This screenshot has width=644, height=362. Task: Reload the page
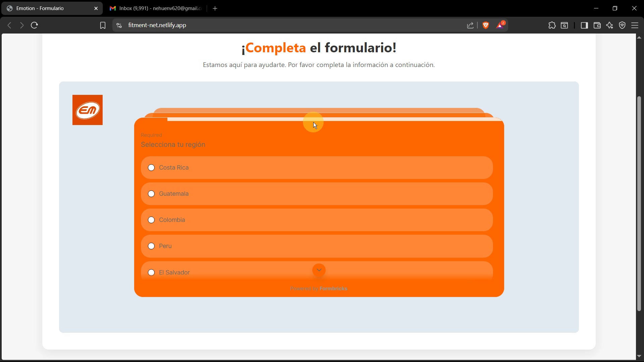pos(34,25)
